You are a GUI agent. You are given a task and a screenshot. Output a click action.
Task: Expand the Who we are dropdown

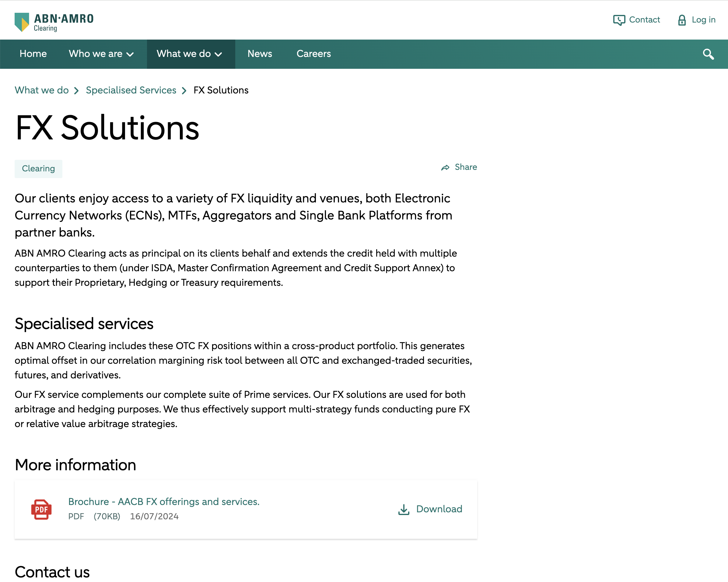(101, 54)
